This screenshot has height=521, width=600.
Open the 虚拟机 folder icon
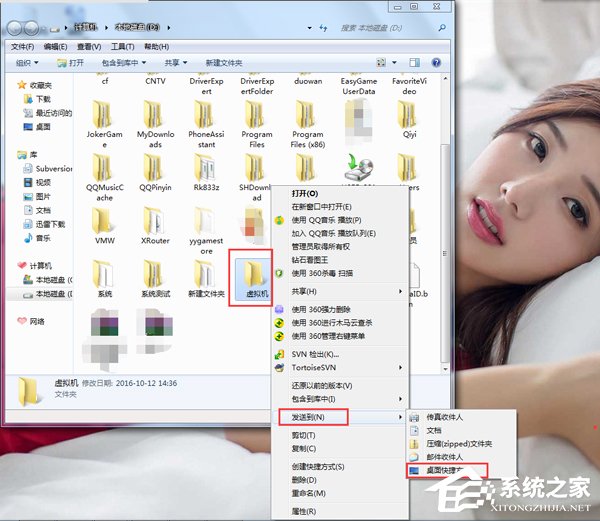click(x=254, y=272)
